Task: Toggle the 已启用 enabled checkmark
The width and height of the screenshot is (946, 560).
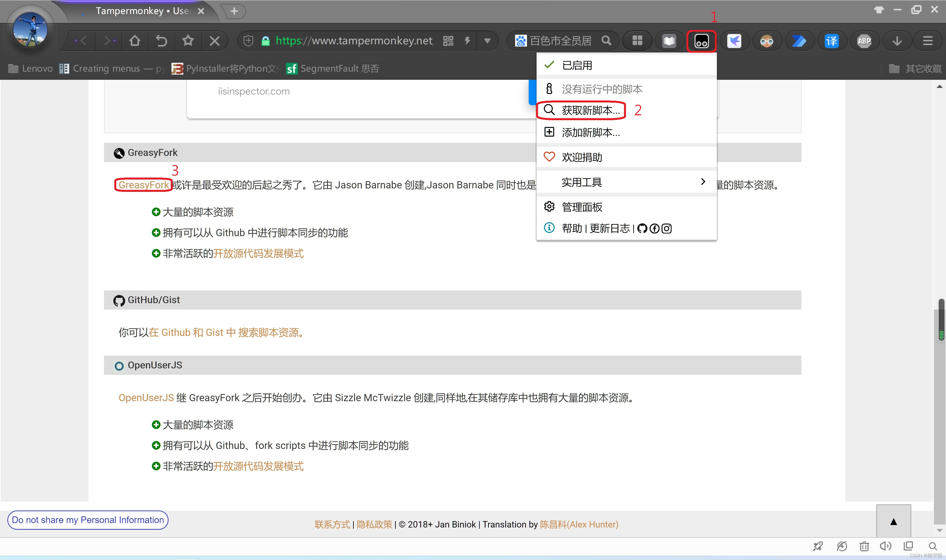Action: point(549,65)
